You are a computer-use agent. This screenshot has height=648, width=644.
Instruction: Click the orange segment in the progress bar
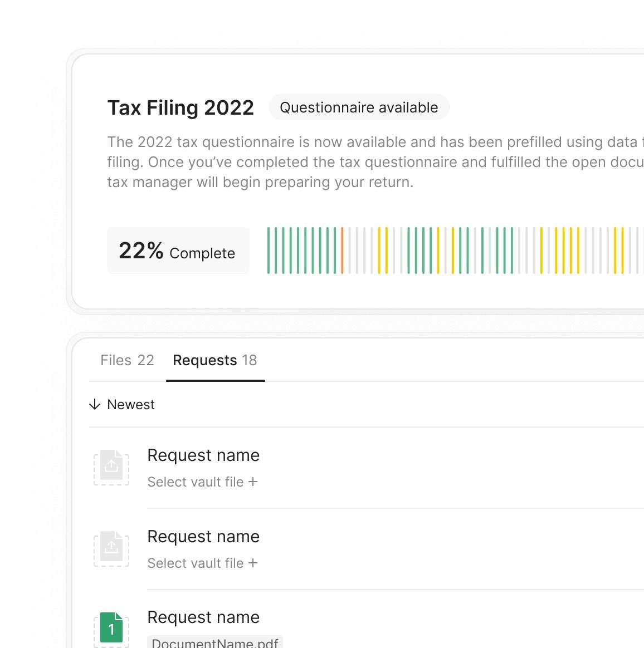342,251
